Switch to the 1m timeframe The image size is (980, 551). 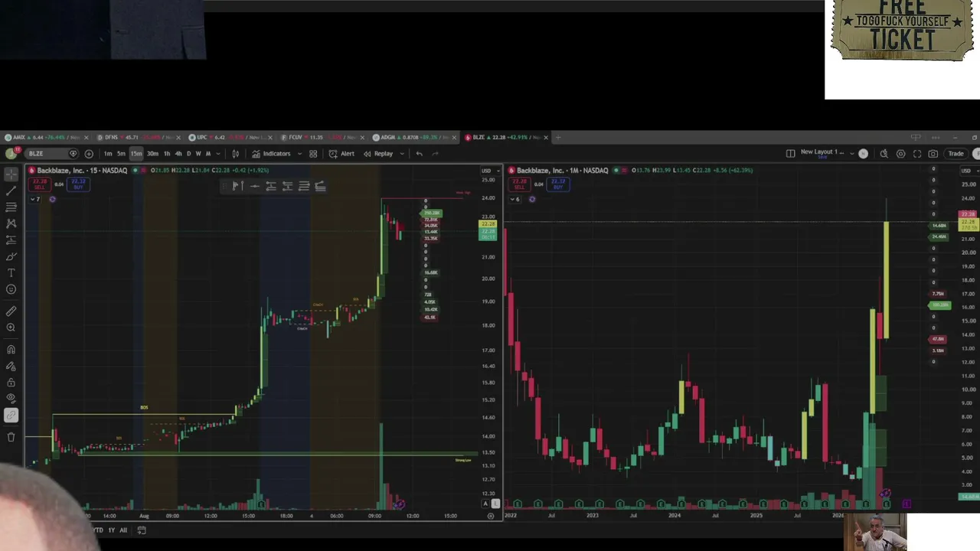pyautogui.click(x=108, y=154)
